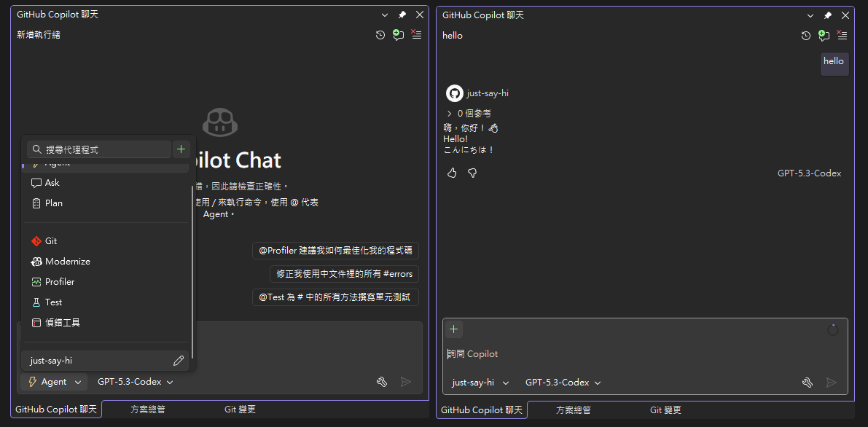Screen dimensions: 868x427
Task: Click the search agents field 搜尋代理程式
Action: click(99, 149)
